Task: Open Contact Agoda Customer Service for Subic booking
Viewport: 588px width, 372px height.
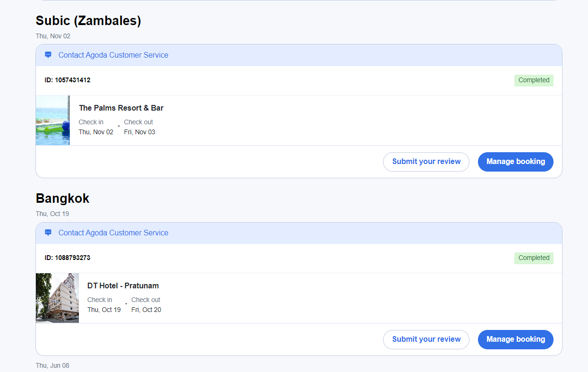Action: pyautogui.click(x=113, y=55)
